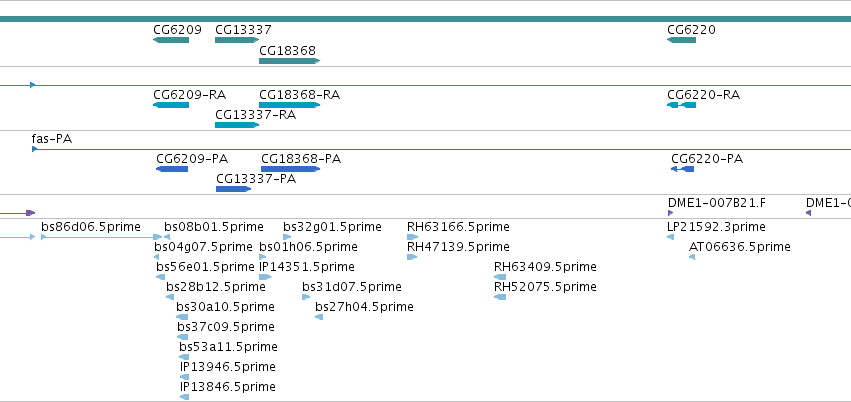Select the CG6220-PA protein feature
851x402 pixels.
point(682,169)
